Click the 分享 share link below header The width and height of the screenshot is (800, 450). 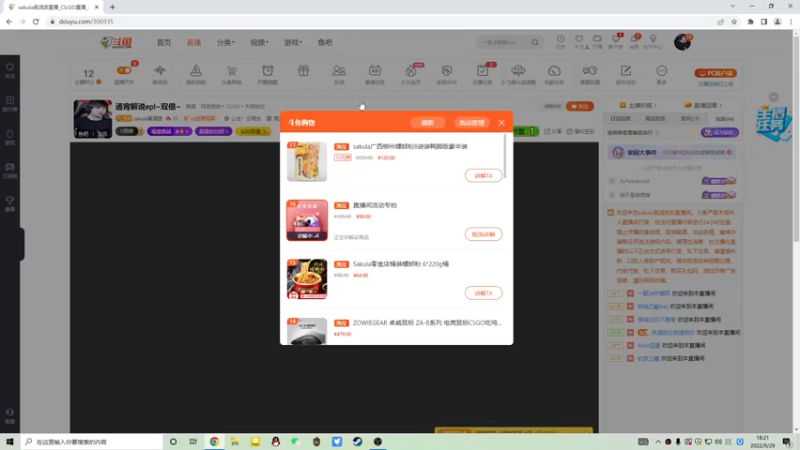click(x=554, y=131)
